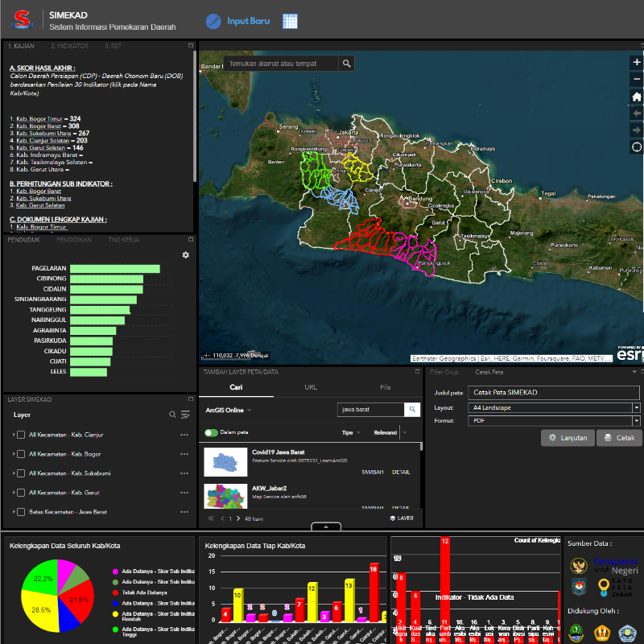Image resolution: width=644 pixels, height=644 pixels.
Task: Zoom out of the map
Action: point(636,79)
